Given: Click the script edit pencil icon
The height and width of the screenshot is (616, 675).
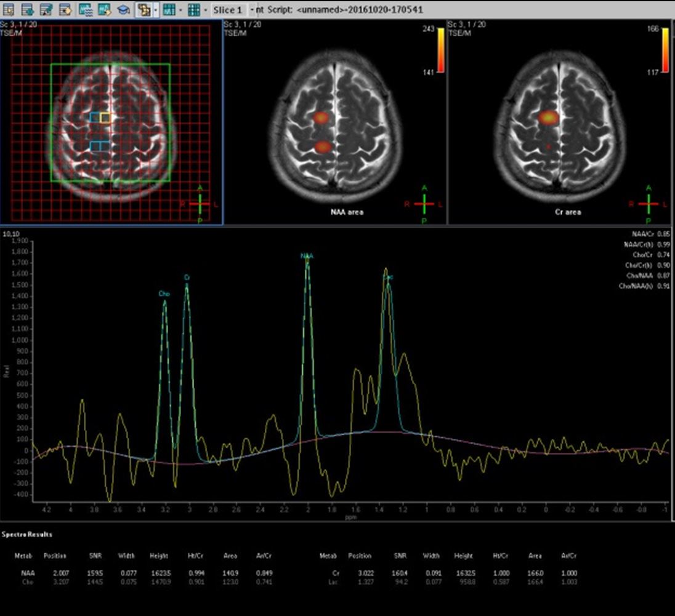Looking at the screenshot, I should click(46, 9).
